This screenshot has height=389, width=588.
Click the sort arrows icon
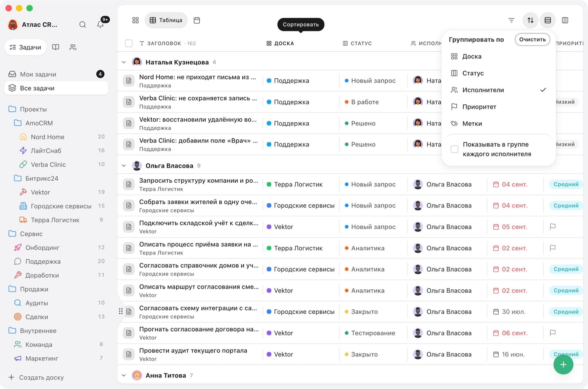click(530, 20)
